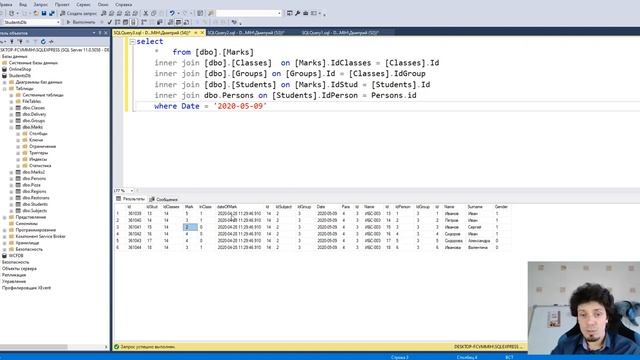Expand the Столбцы folder under dbo.Marks
640x360 pixels.
tap(18, 134)
